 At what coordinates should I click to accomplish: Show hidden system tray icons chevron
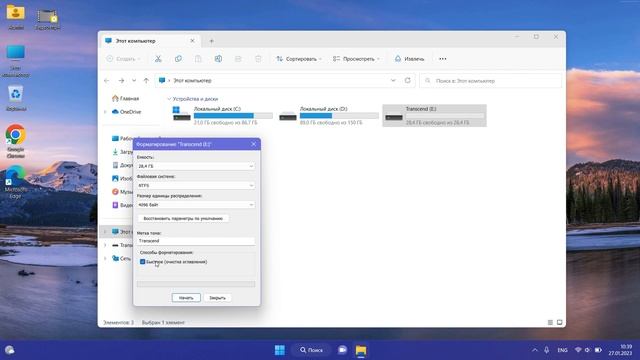click(x=534, y=350)
